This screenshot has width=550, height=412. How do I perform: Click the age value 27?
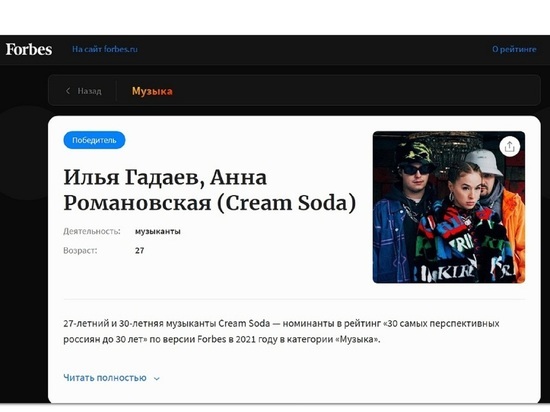click(140, 250)
